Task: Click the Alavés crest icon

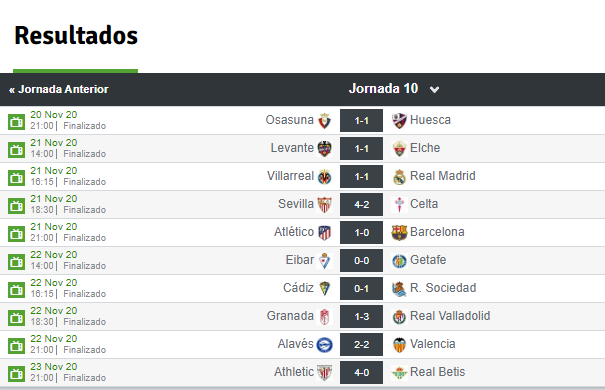Action: click(x=324, y=344)
